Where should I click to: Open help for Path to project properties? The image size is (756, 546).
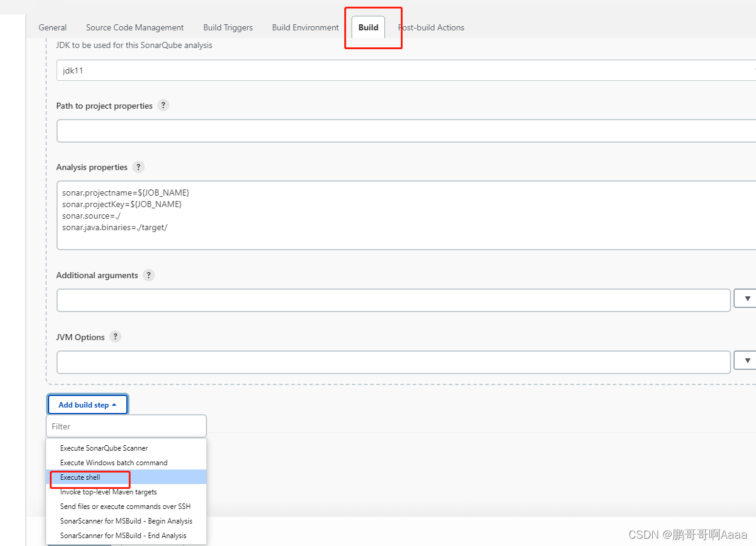(163, 105)
